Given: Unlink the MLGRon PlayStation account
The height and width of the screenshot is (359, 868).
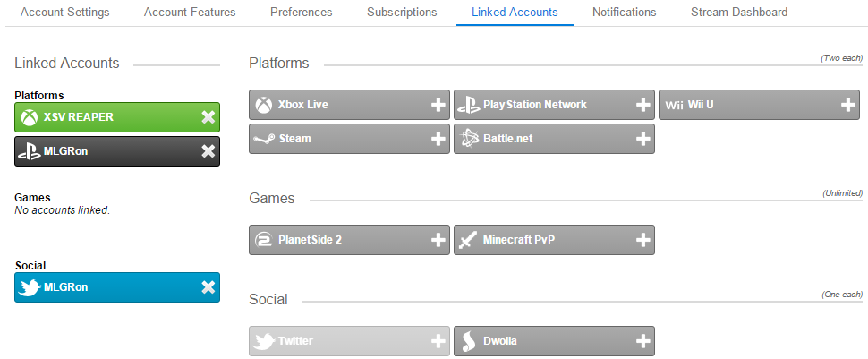Looking at the screenshot, I should (x=208, y=150).
